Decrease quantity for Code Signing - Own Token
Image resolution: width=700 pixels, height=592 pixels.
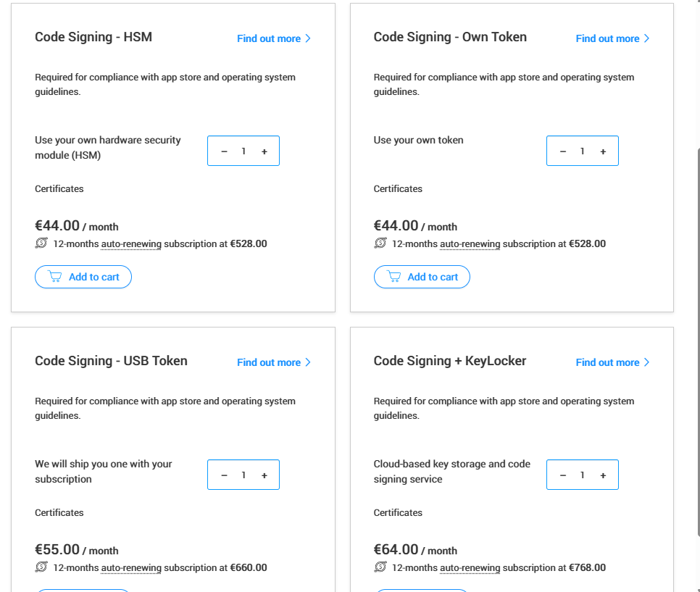tap(563, 151)
